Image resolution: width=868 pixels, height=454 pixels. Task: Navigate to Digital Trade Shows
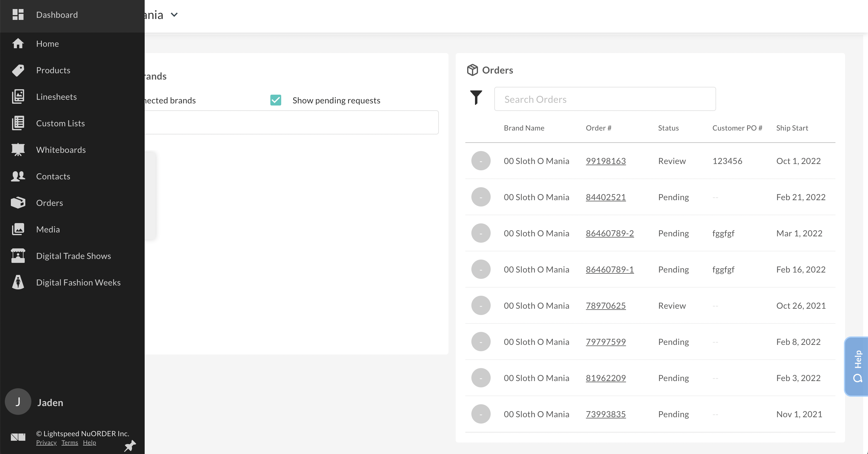74,255
